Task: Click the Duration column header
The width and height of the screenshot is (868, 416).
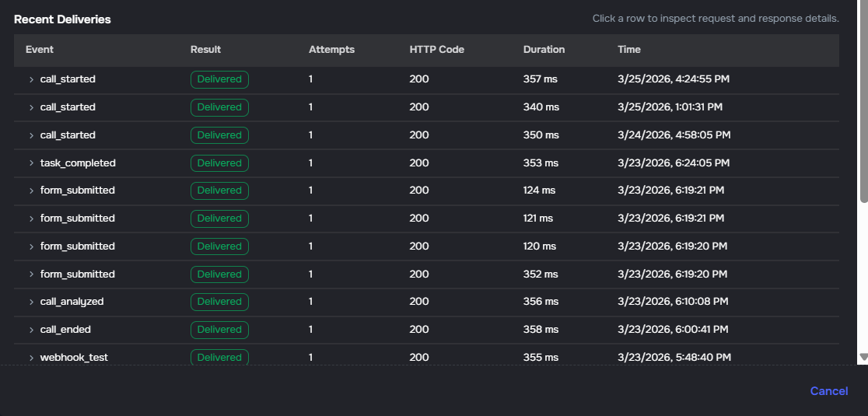Action: click(544, 50)
